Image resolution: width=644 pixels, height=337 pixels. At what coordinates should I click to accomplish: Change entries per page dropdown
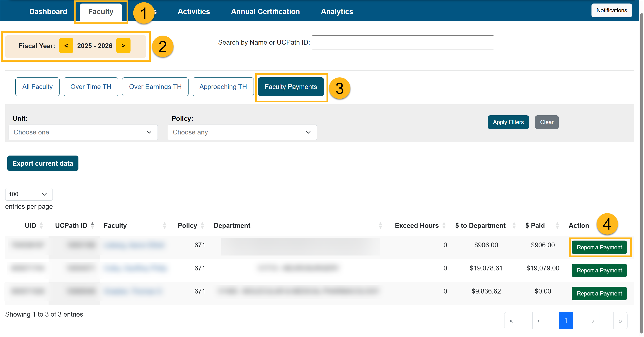tap(29, 194)
